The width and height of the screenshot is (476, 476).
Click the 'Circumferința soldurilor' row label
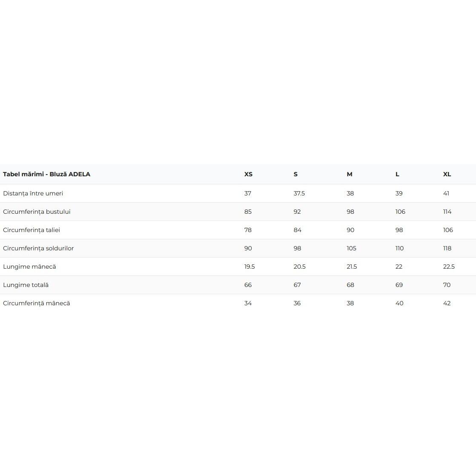click(x=38, y=248)
